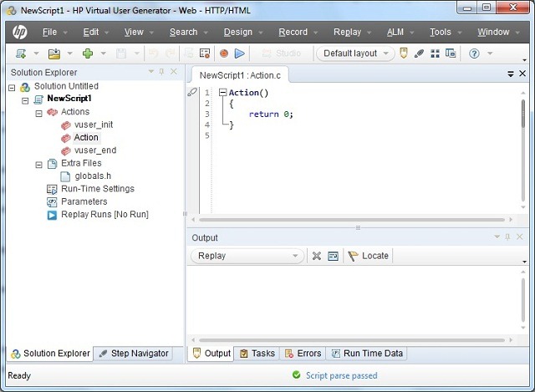
Task: Click the New Script toolbar icon
Action: [x=21, y=53]
